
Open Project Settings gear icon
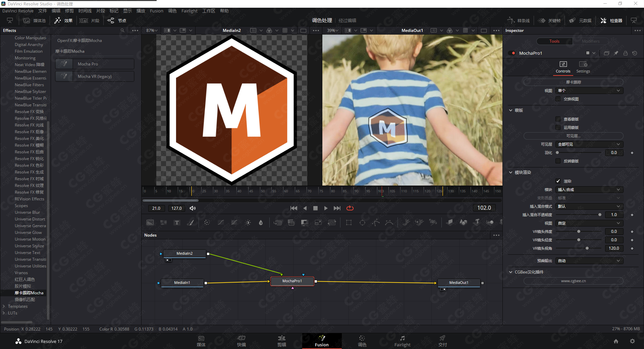click(x=632, y=341)
